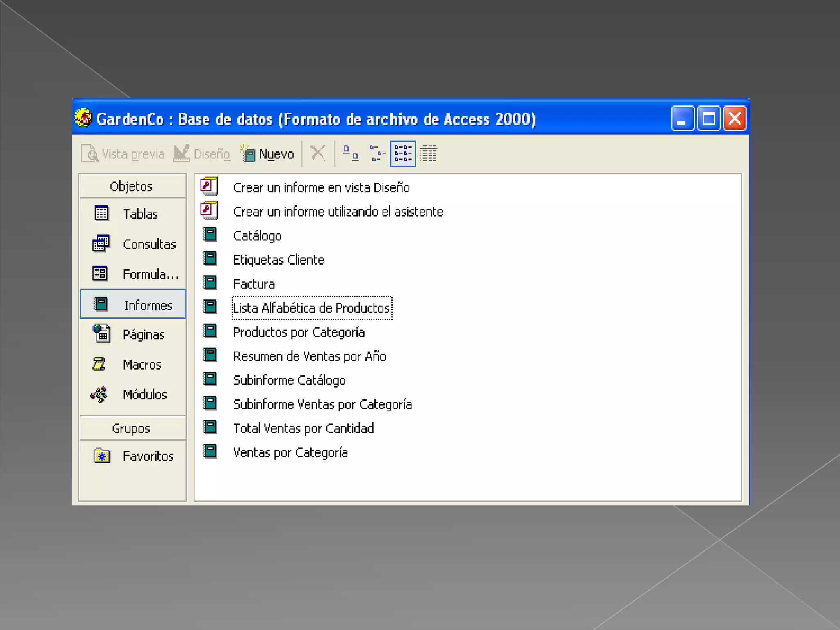Screen dimensions: 840x630
Task: Select the Informes object category
Action: (132, 304)
